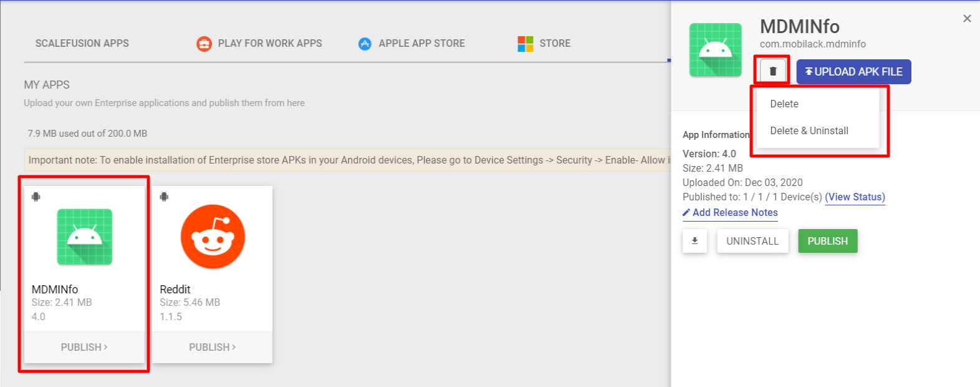Open the View Status link
The height and width of the screenshot is (387, 980).
click(855, 197)
